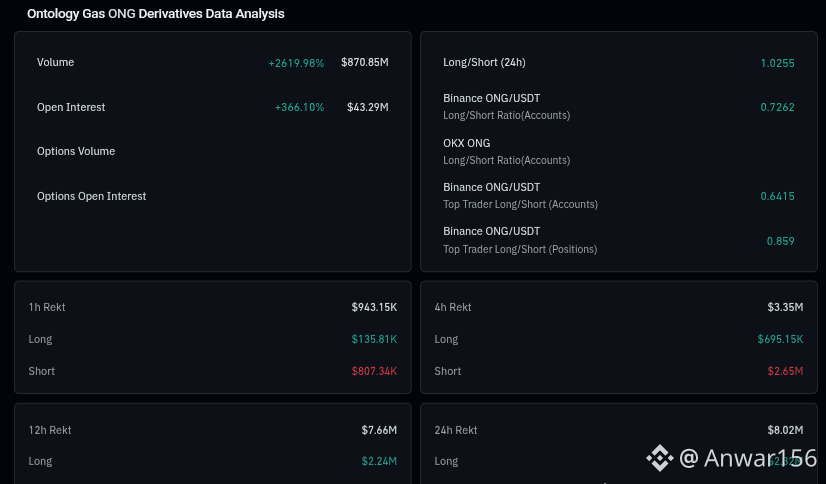Click the +366.10% open interest change
The width and height of the screenshot is (826, 484).
(299, 107)
